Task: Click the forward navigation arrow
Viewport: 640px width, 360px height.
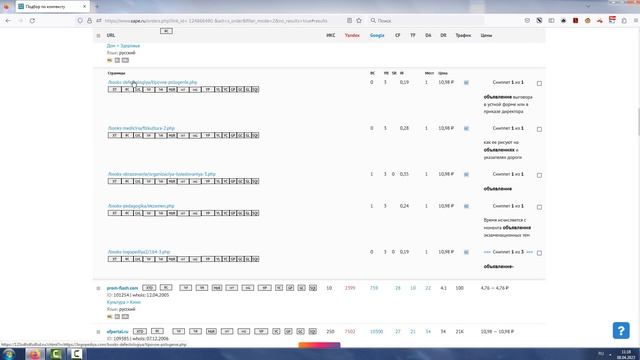Action: pos(20,20)
